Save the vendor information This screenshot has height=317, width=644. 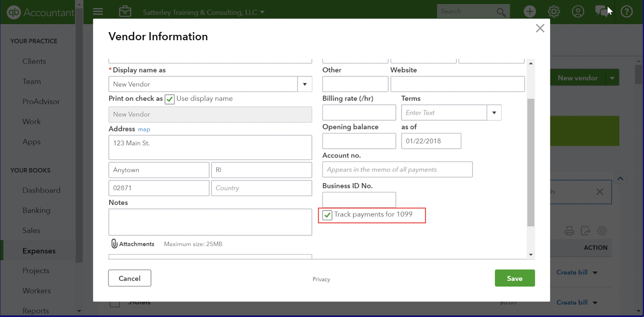(x=514, y=278)
